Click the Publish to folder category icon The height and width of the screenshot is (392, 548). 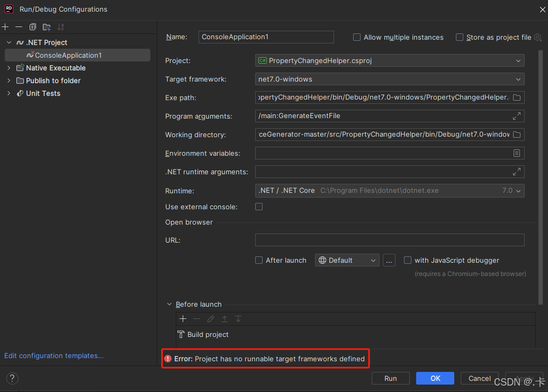point(20,81)
